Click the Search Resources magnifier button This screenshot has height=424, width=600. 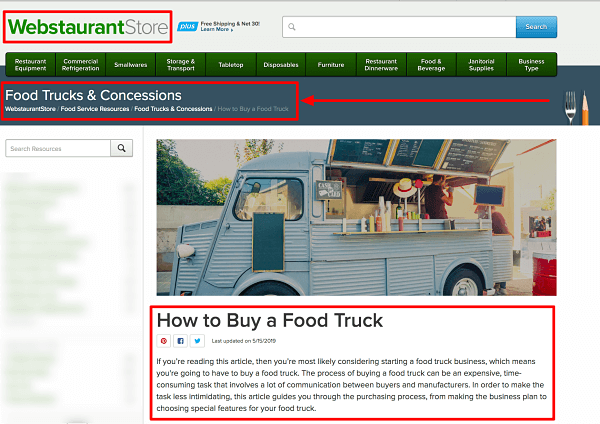click(x=122, y=148)
